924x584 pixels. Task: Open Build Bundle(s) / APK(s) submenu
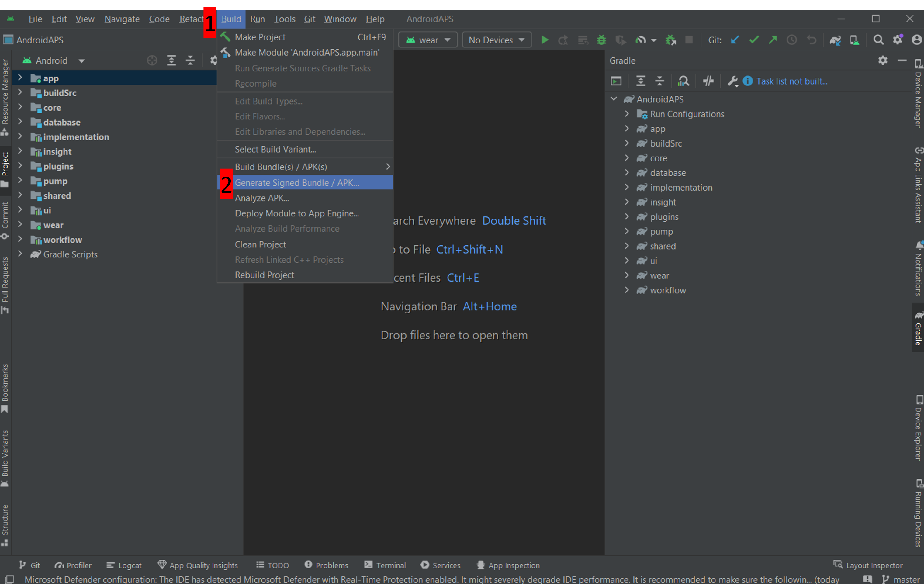pos(305,167)
